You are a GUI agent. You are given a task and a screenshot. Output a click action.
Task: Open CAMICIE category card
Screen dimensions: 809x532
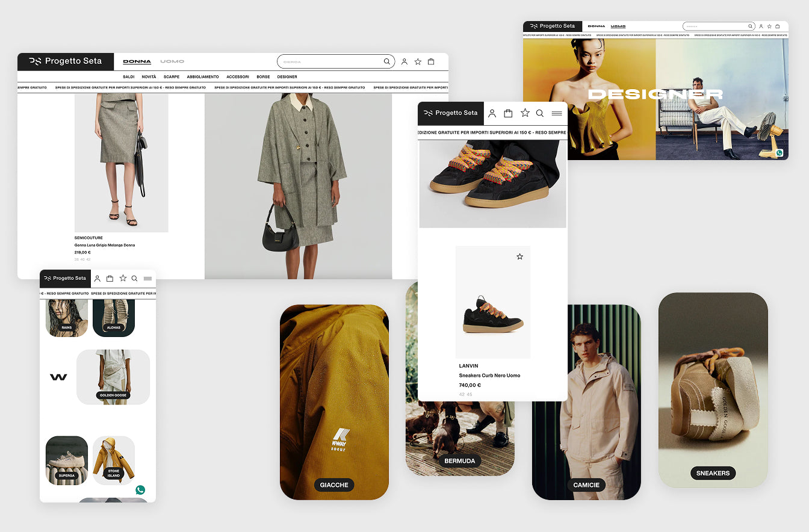point(586,402)
